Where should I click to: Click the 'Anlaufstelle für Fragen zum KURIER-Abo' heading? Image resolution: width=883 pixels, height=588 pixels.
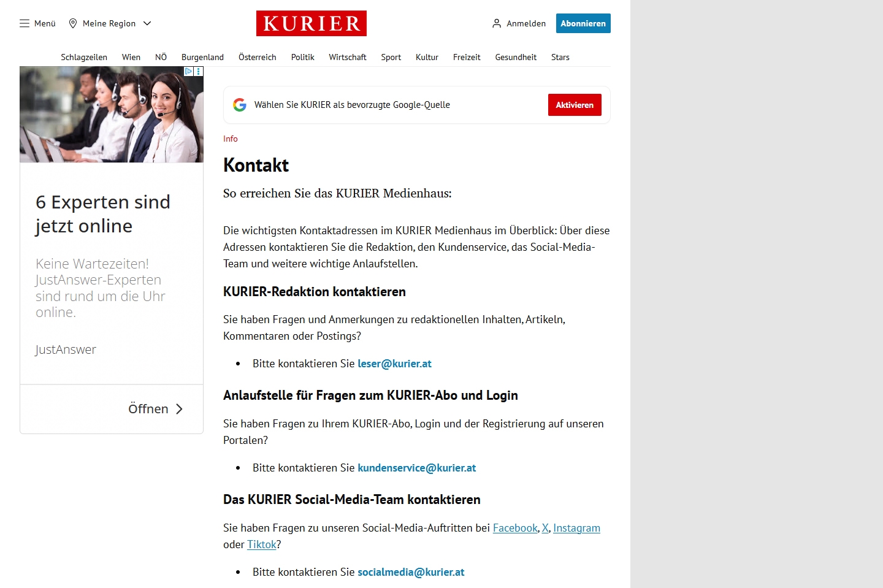(x=370, y=395)
